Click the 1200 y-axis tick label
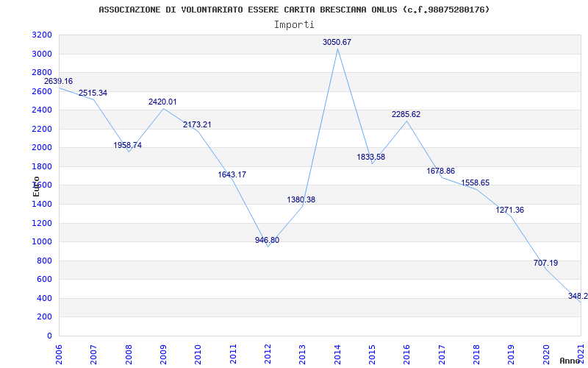The image size is (588, 368). tap(42, 224)
